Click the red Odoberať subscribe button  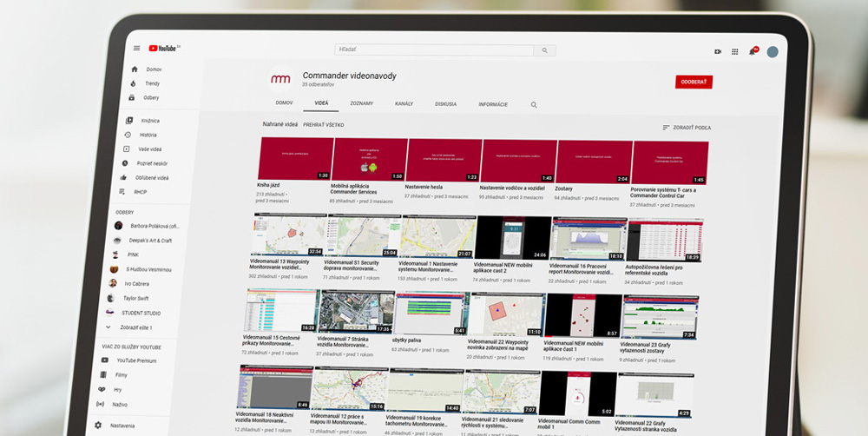694,82
